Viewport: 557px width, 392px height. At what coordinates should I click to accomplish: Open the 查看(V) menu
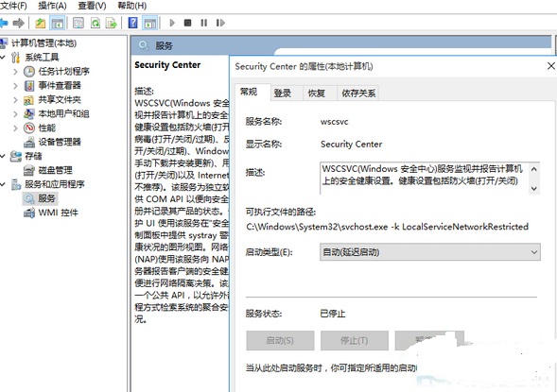pyautogui.click(x=92, y=6)
